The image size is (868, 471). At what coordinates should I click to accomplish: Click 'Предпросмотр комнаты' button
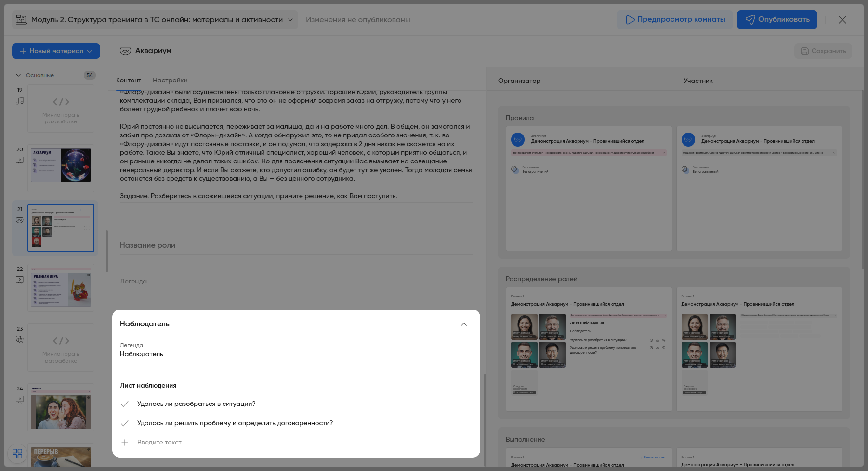[x=674, y=20]
